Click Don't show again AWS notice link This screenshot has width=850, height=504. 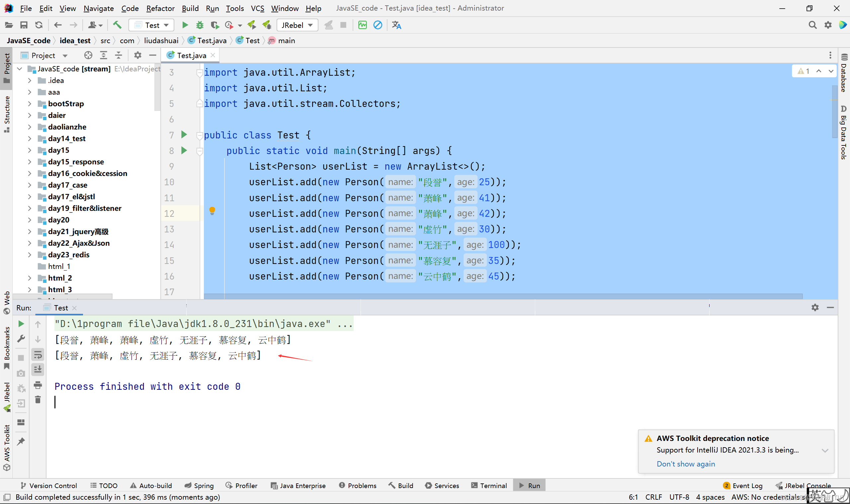[685, 464]
